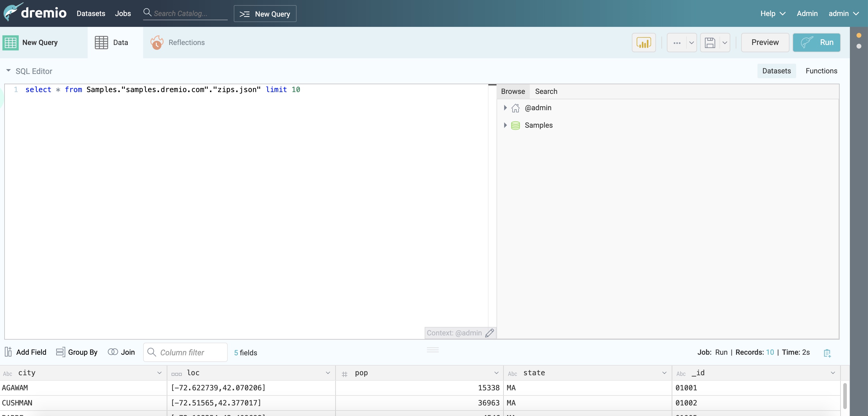Click the Add Field icon
The image size is (868, 416).
click(x=8, y=352)
